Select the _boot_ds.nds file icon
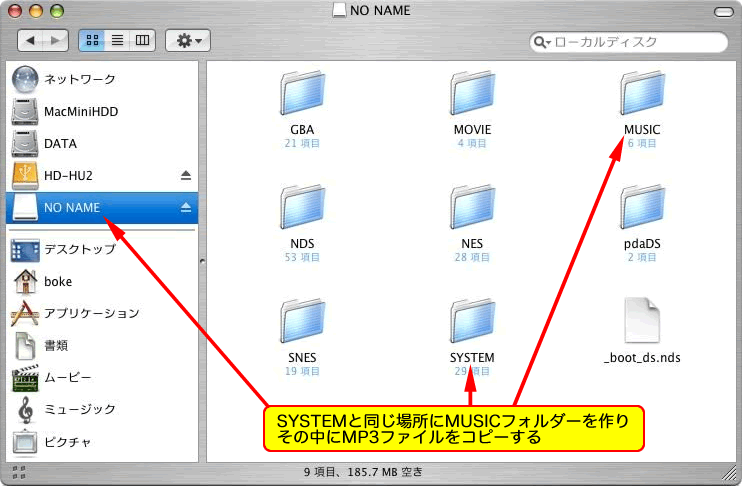This screenshot has height=486, width=742. coord(642,320)
